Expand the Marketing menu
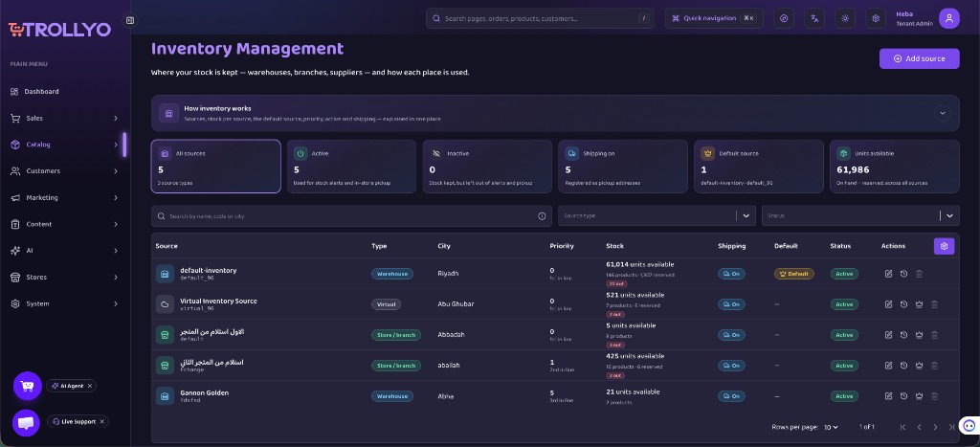980x447 pixels. click(64, 197)
